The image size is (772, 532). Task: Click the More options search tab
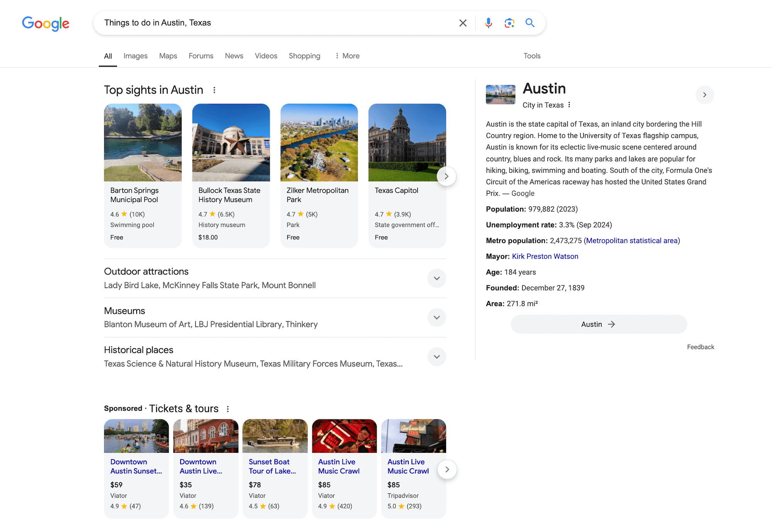pyautogui.click(x=346, y=56)
